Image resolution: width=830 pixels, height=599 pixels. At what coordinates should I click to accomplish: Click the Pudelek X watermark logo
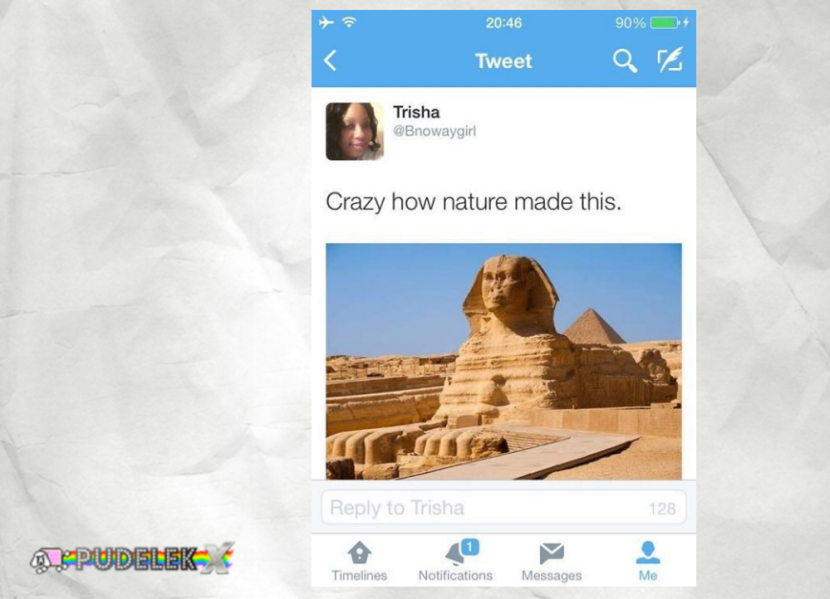[x=132, y=559]
